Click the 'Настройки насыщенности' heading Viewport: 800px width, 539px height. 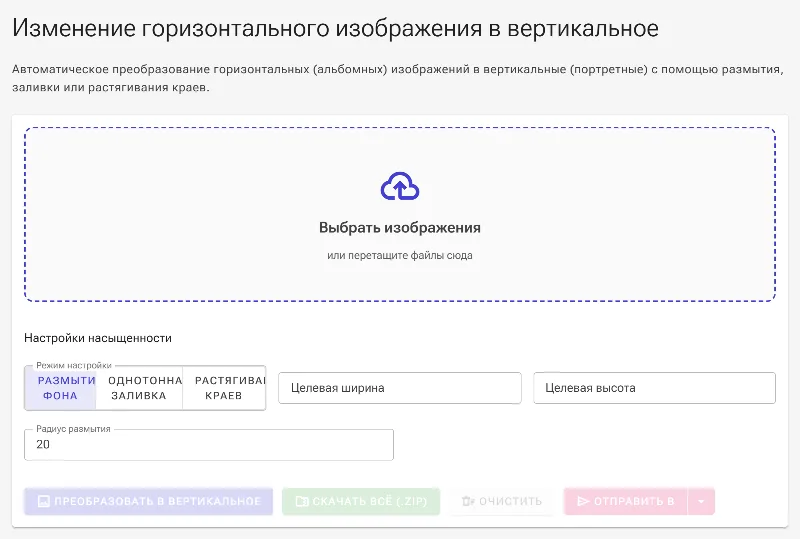98,338
